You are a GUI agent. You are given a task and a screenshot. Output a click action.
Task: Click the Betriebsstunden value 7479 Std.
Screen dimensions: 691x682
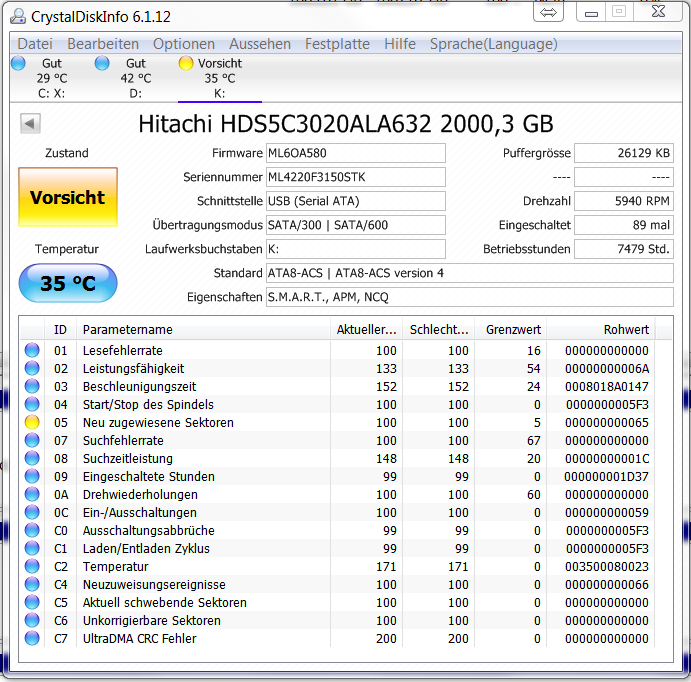[x=624, y=249]
